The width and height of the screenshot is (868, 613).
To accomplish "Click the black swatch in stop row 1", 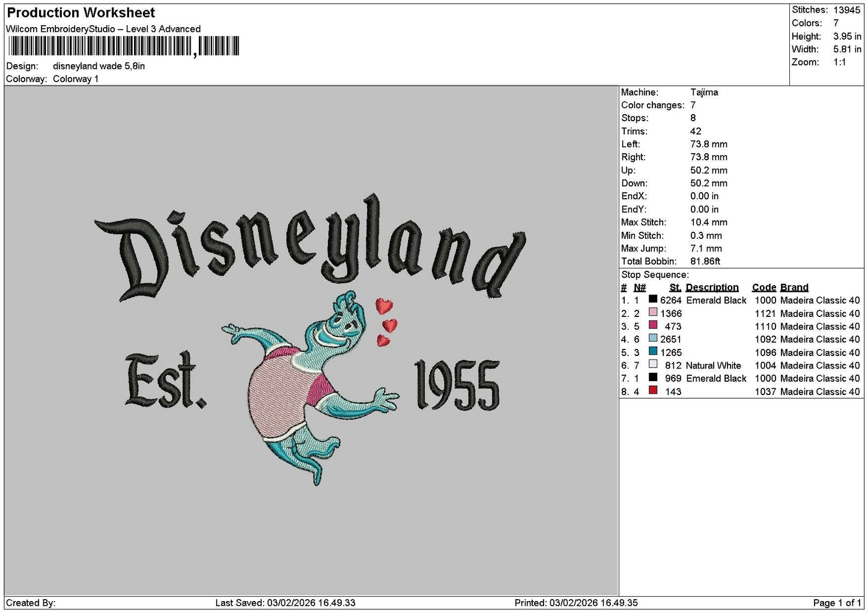I will tap(653, 299).
